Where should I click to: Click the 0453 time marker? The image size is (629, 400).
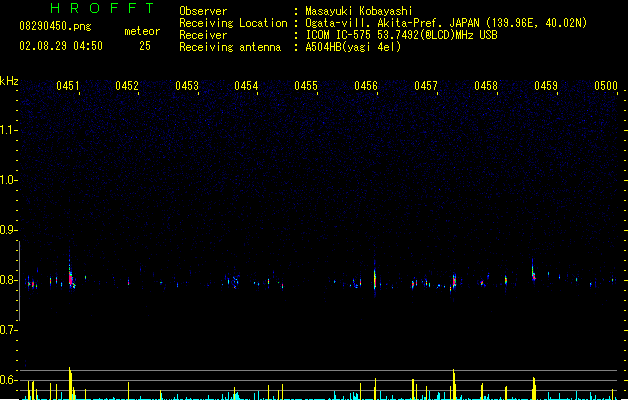click(187, 86)
